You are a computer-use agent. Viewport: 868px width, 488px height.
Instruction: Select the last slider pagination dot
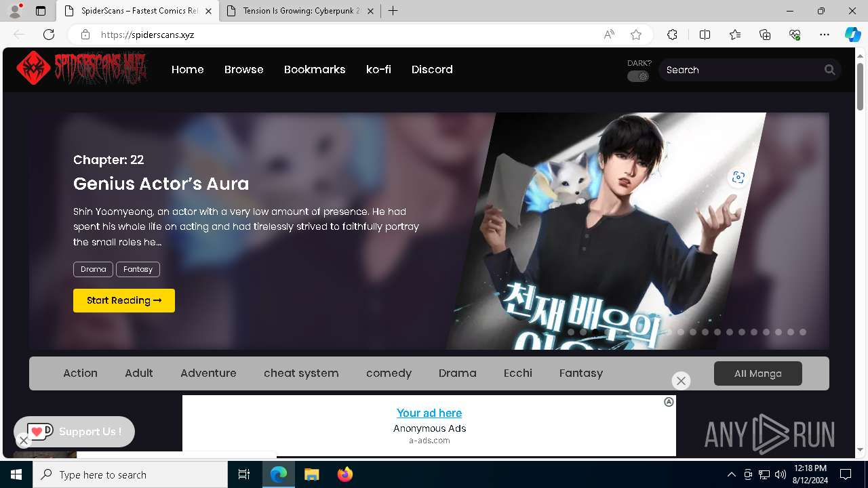pos(803,332)
